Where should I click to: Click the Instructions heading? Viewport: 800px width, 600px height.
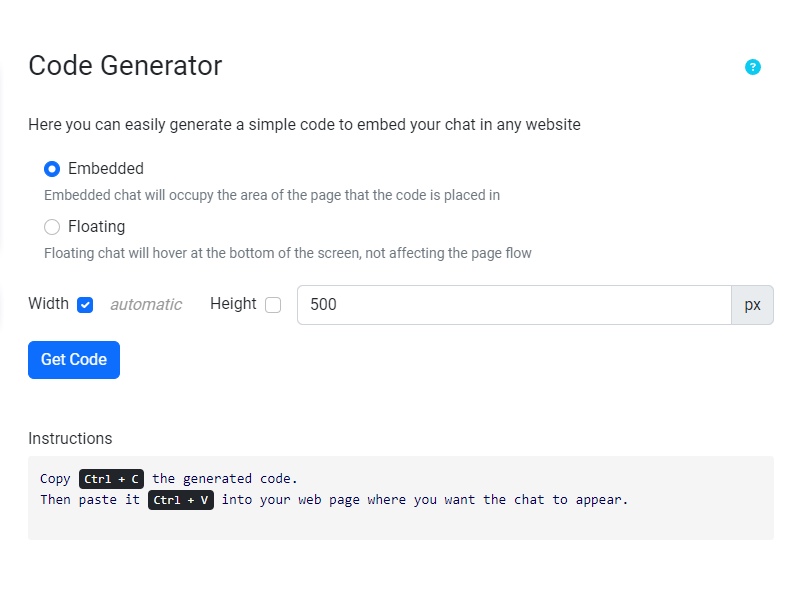tap(70, 438)
